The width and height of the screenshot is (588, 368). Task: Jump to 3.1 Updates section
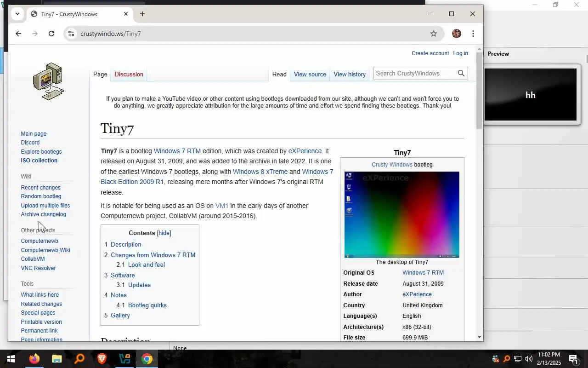(134, 285)
